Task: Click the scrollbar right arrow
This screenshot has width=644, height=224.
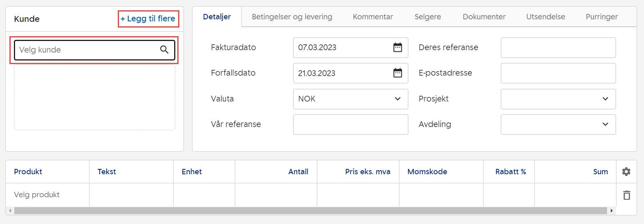Action: coord(612,211)
